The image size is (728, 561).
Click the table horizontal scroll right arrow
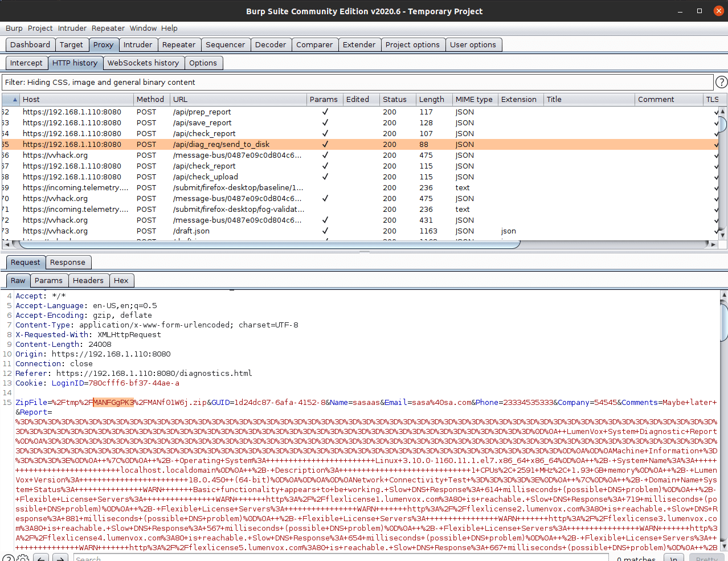tap(713, 244)
